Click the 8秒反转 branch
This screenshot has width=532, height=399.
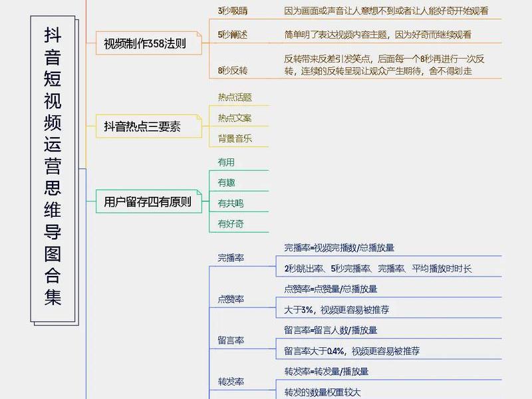point(233,70)
